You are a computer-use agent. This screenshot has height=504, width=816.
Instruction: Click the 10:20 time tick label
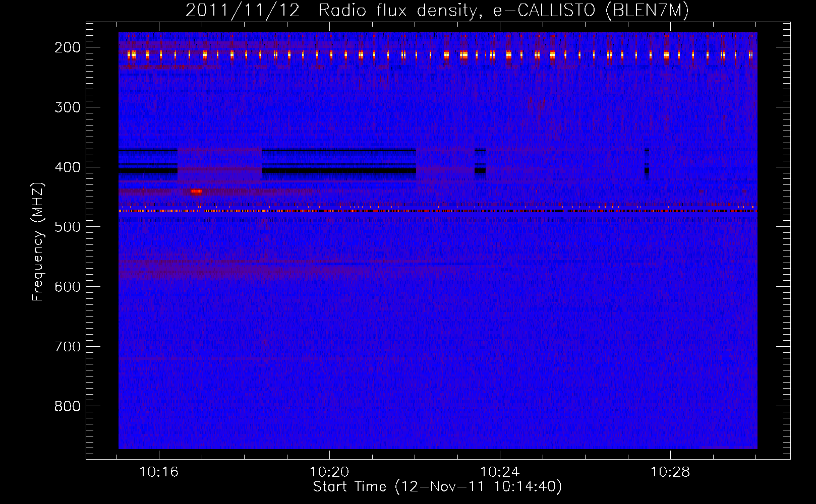coord(329,472)
